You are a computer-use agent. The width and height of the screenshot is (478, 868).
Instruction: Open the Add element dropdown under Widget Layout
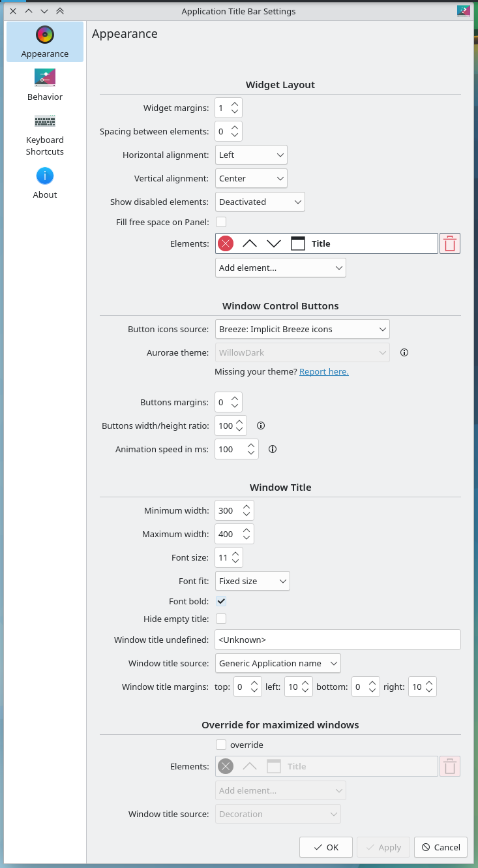point(280,268)
